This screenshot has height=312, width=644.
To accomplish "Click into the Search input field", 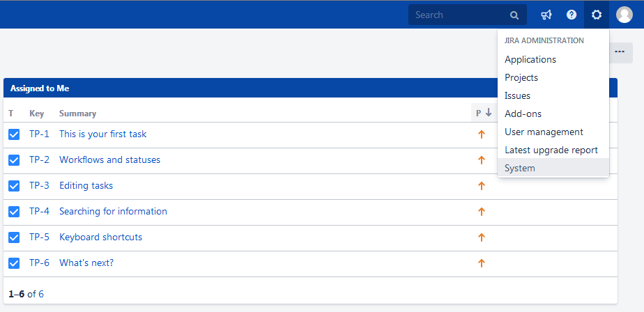I will [x=457, y=15].
